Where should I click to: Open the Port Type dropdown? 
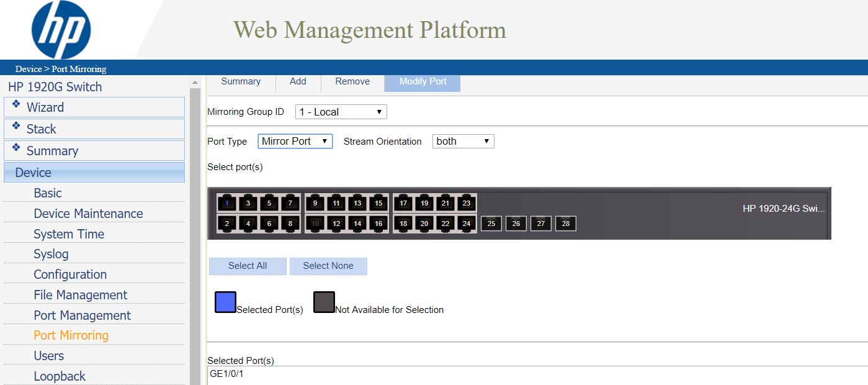point(295,142)
